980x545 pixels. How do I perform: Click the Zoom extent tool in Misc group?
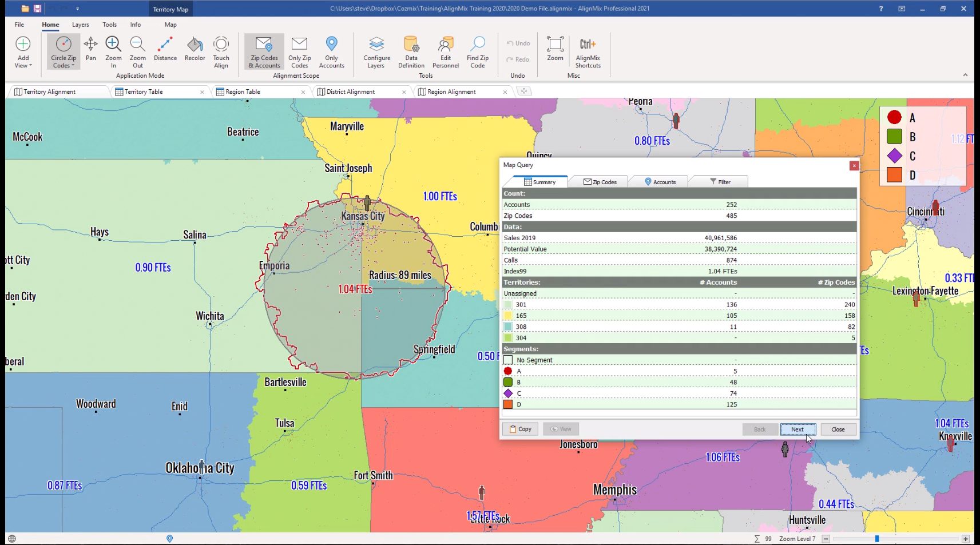[555, 50]
